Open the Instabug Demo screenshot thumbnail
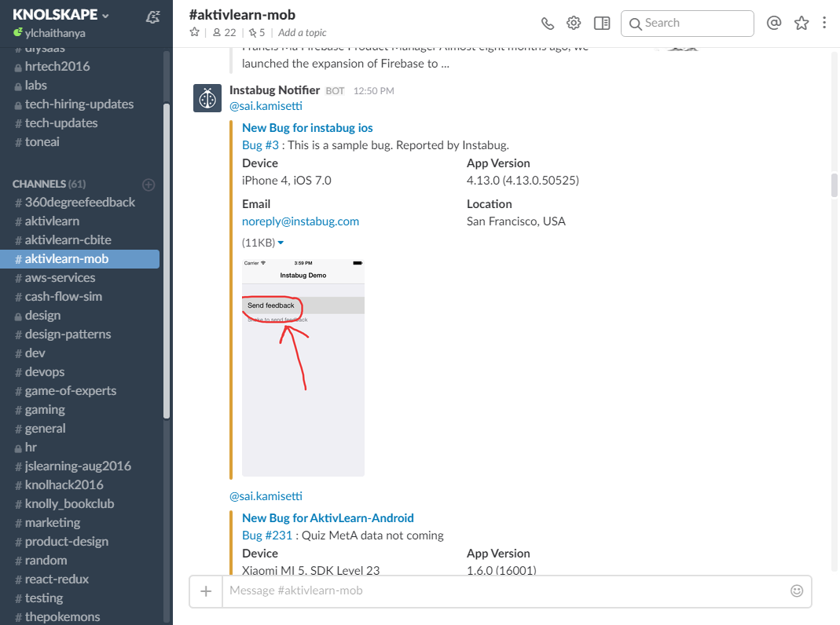The height and width of the screenshot is (625, 840). tap(303, 367)
